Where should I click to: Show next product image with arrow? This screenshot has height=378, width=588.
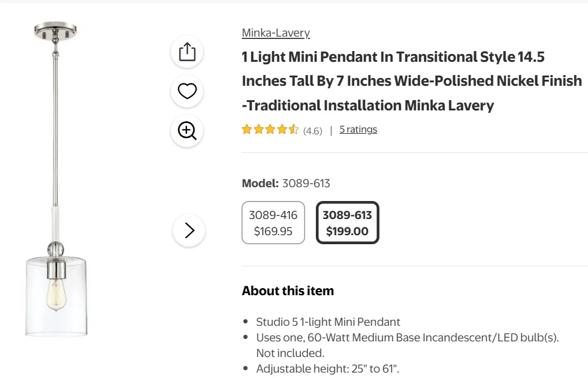tap(189, 230)
